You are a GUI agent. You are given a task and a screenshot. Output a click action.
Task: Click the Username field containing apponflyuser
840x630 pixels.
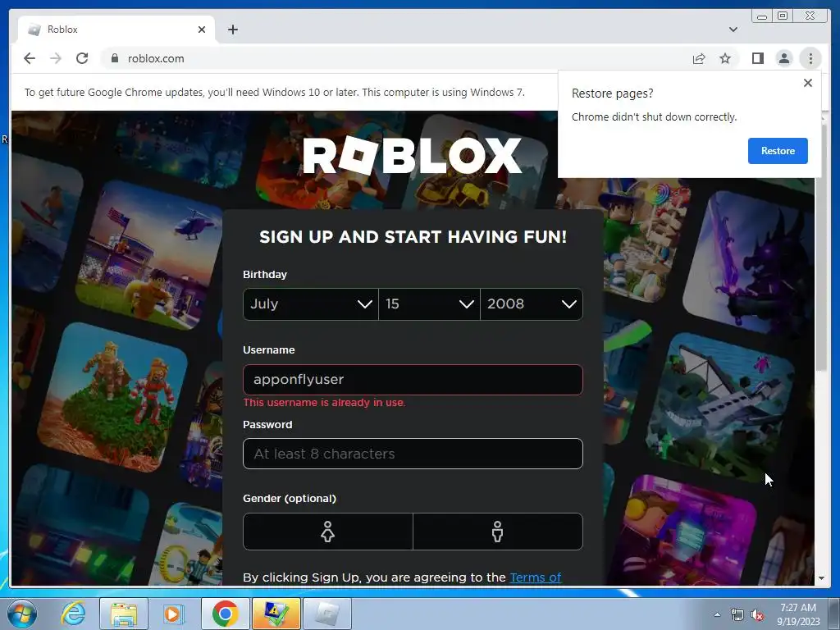[x=413, y=380]
